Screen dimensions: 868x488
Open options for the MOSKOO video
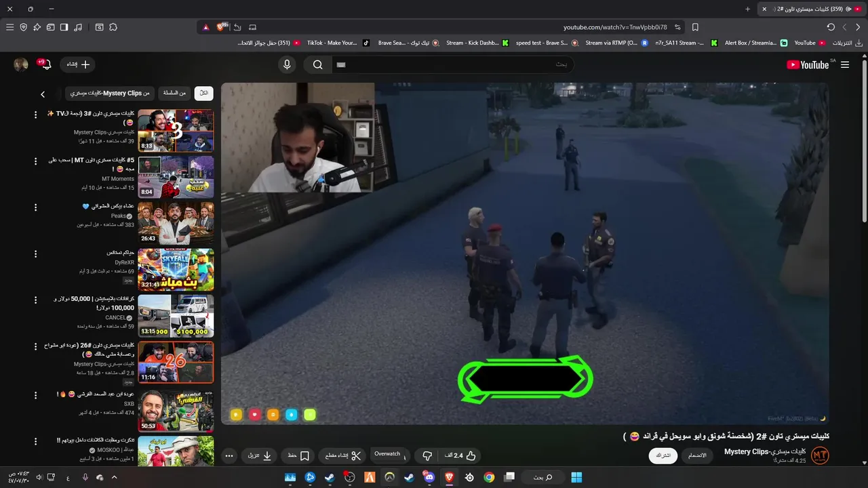(36, 441)
